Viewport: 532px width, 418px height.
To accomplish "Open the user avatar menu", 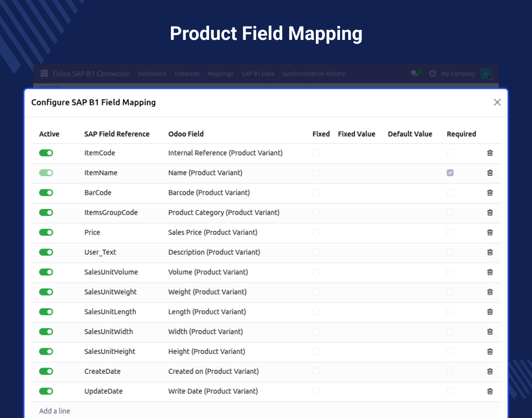I will click(x=486, y=74).
